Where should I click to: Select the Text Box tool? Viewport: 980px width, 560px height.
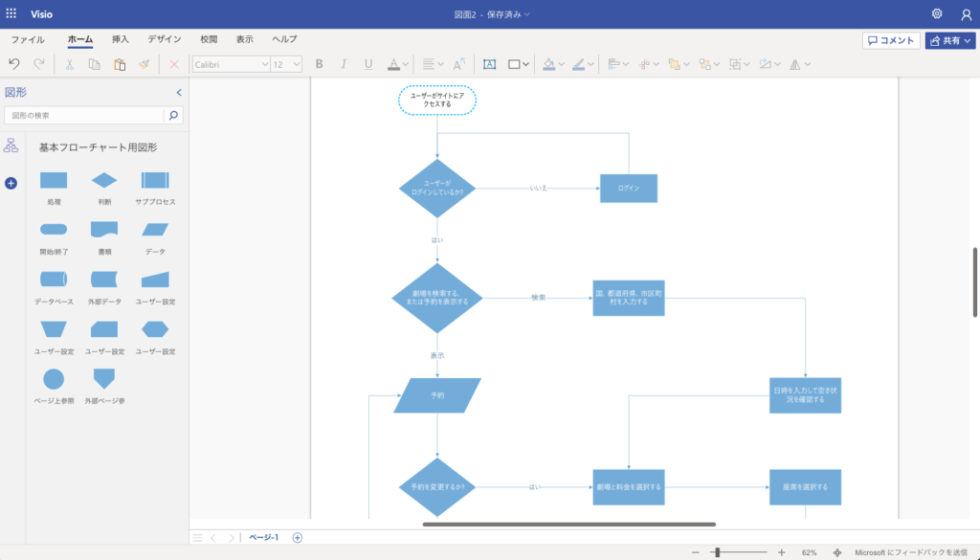click(489, 64)
